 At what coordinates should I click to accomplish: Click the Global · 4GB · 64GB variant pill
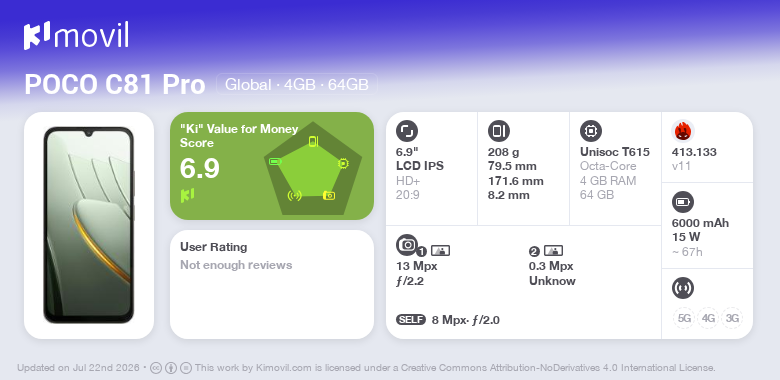point(297,85)
